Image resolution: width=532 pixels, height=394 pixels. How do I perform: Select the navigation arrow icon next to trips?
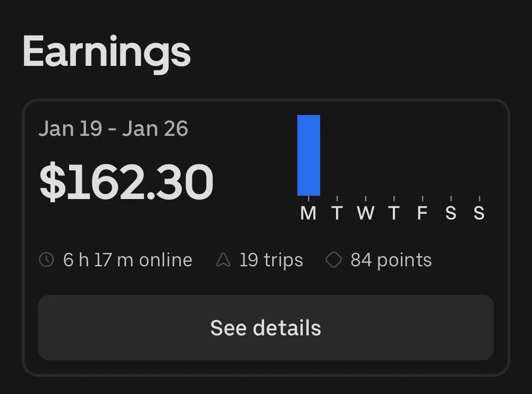(x=222, y=259)
